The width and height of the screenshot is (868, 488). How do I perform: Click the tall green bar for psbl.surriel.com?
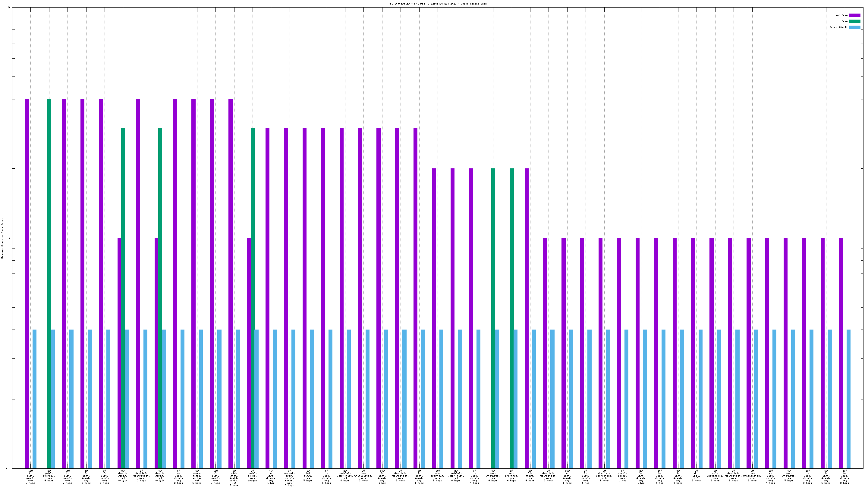tap(49, 283)
